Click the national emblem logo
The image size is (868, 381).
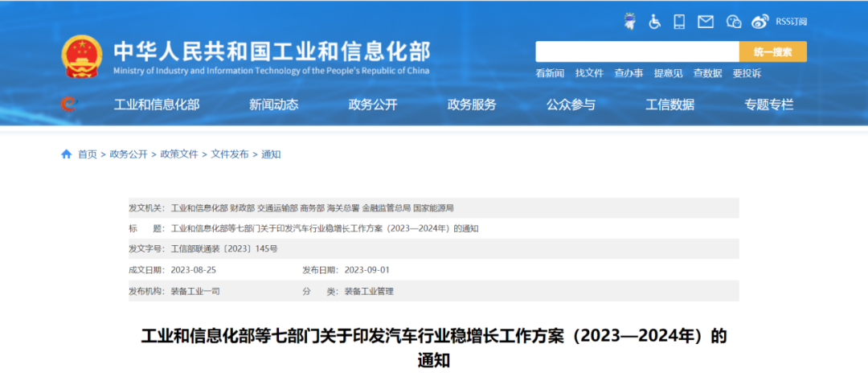[x=80, y=56]
